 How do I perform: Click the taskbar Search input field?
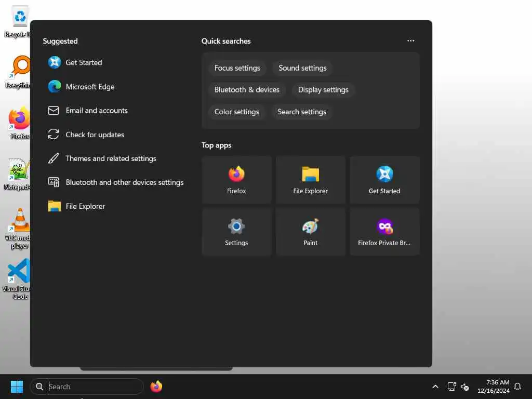[87, 387]
